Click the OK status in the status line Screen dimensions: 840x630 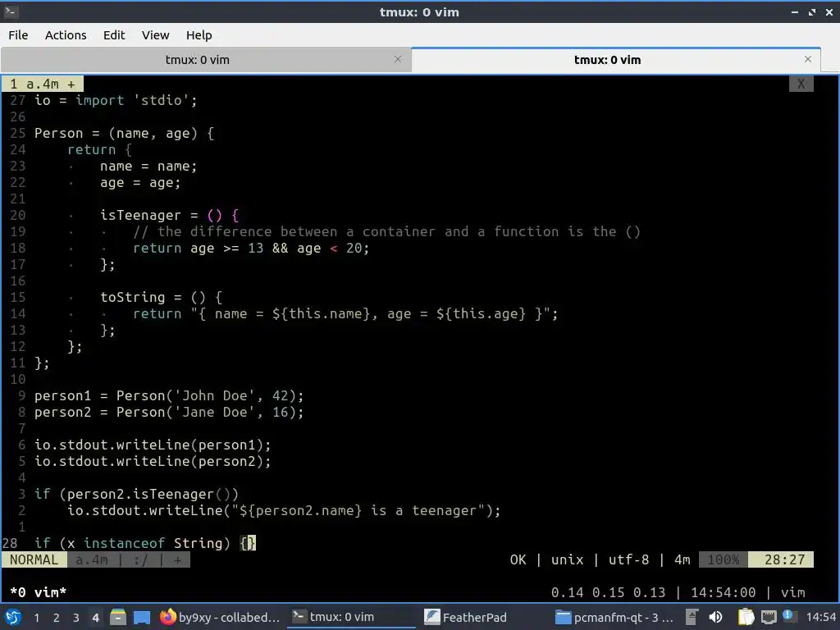click(x=518, y=559)
